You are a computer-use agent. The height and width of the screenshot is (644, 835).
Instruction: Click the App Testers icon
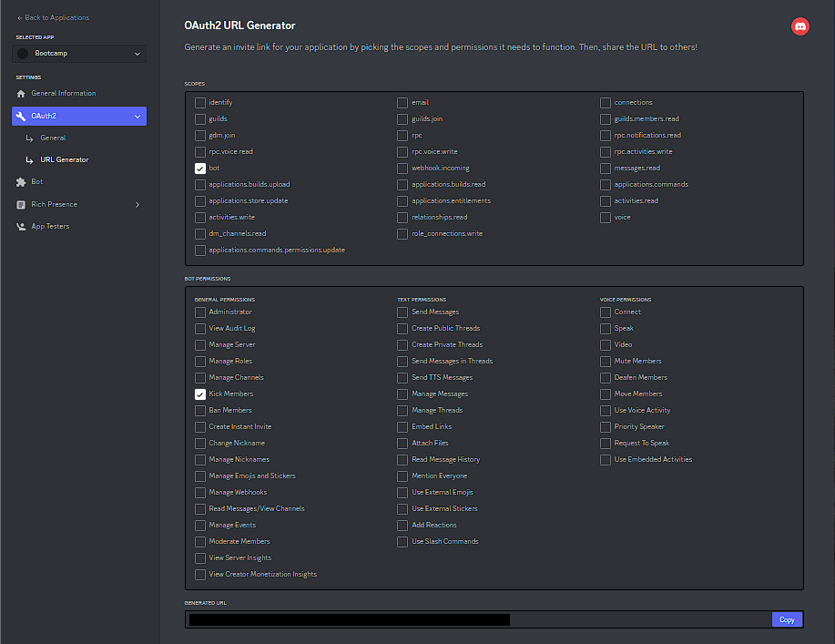21,227
